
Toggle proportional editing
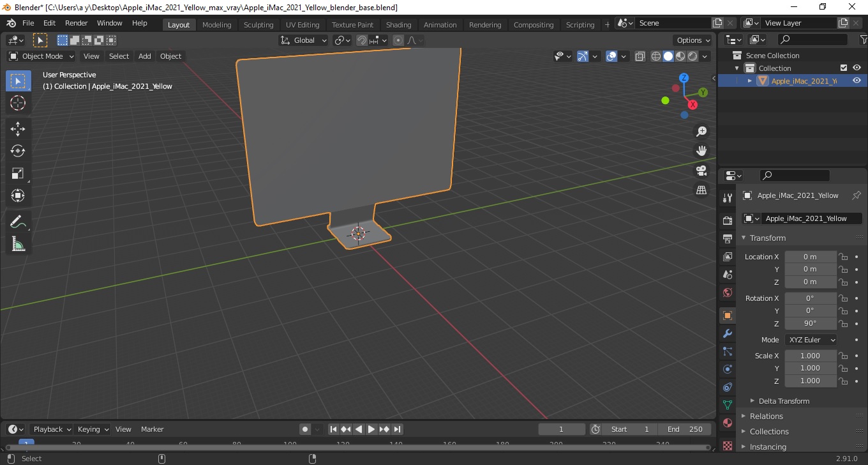[x=398, y=40]
